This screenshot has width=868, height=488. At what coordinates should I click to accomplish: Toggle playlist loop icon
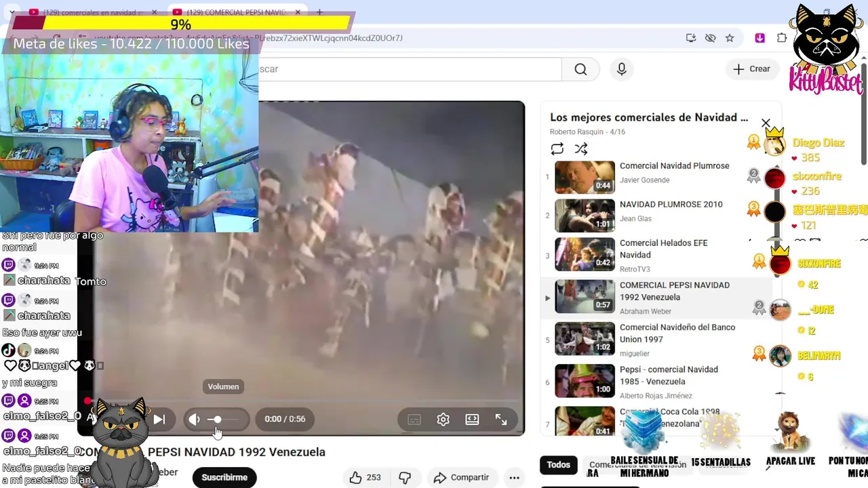[557, 149]
